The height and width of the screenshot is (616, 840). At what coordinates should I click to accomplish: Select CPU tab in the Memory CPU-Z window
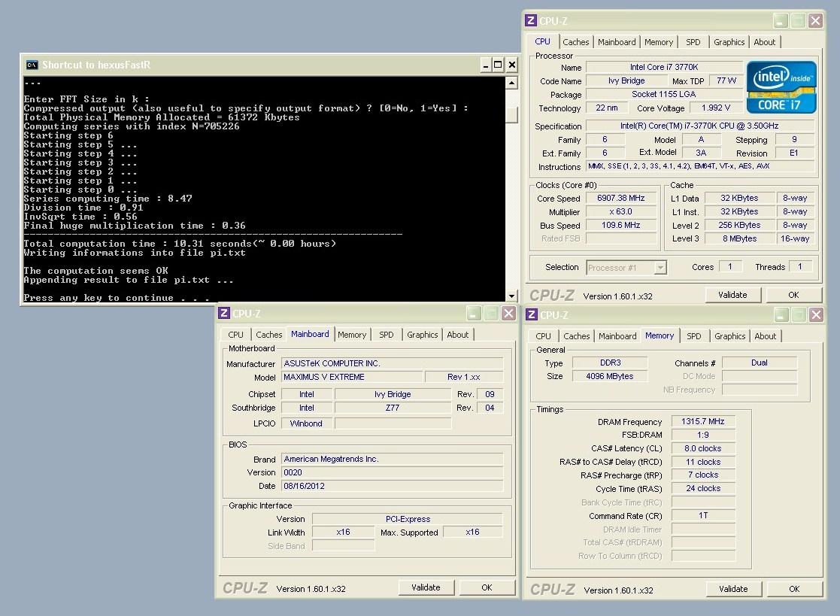543,336
